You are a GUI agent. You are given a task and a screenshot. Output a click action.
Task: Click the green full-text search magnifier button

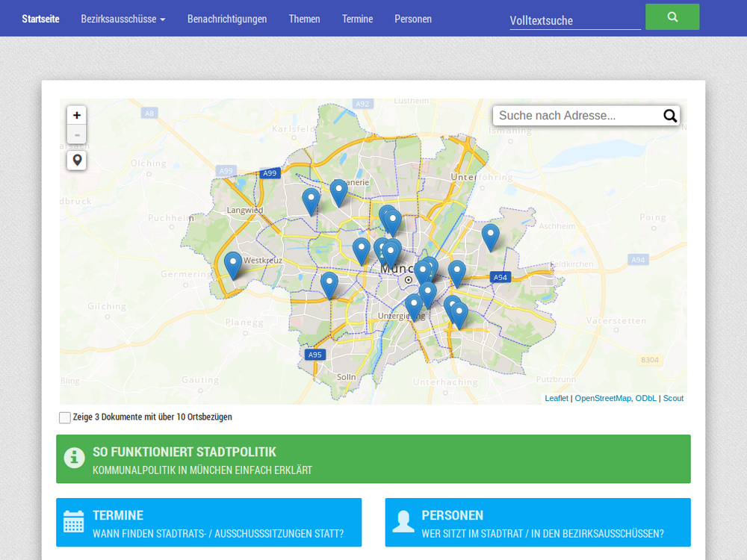(672, 16)
